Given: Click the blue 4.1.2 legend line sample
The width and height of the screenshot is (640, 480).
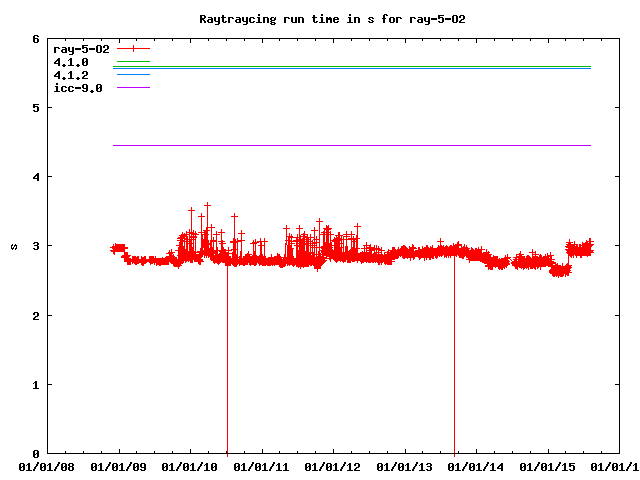Looking at the screenshot, I should coord(133,75).
